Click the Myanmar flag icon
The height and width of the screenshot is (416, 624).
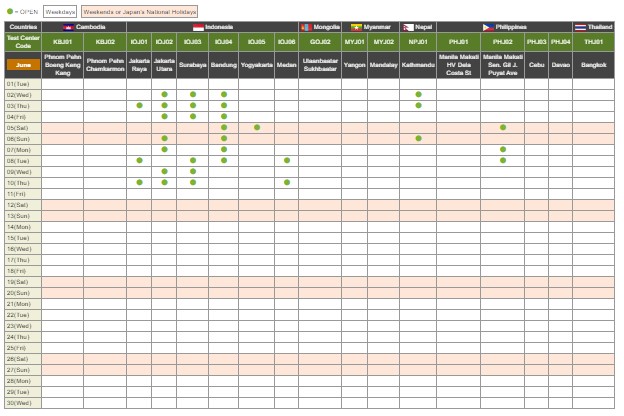pyautogui.click(x=356, y=27)
